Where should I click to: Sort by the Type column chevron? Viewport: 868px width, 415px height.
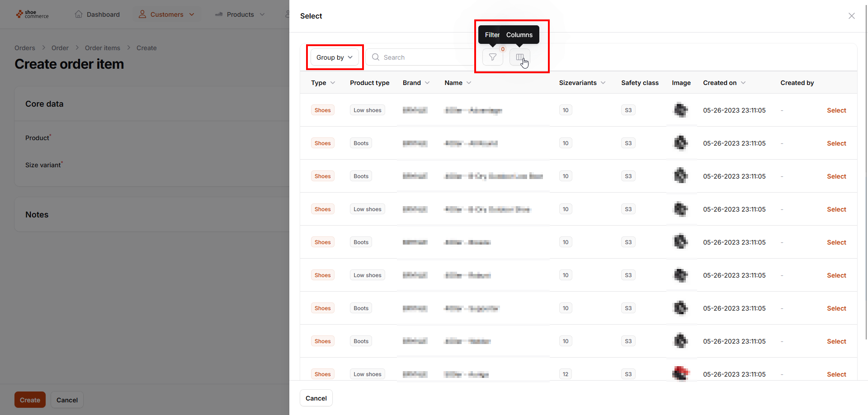(x=333, y=83)
